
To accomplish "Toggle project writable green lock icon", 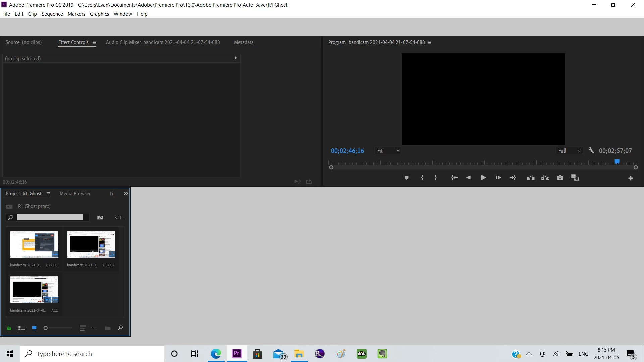I will tap(9, 328).
